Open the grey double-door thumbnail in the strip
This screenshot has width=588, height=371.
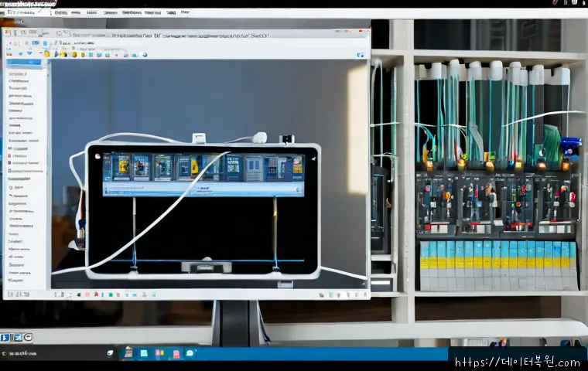254,168
